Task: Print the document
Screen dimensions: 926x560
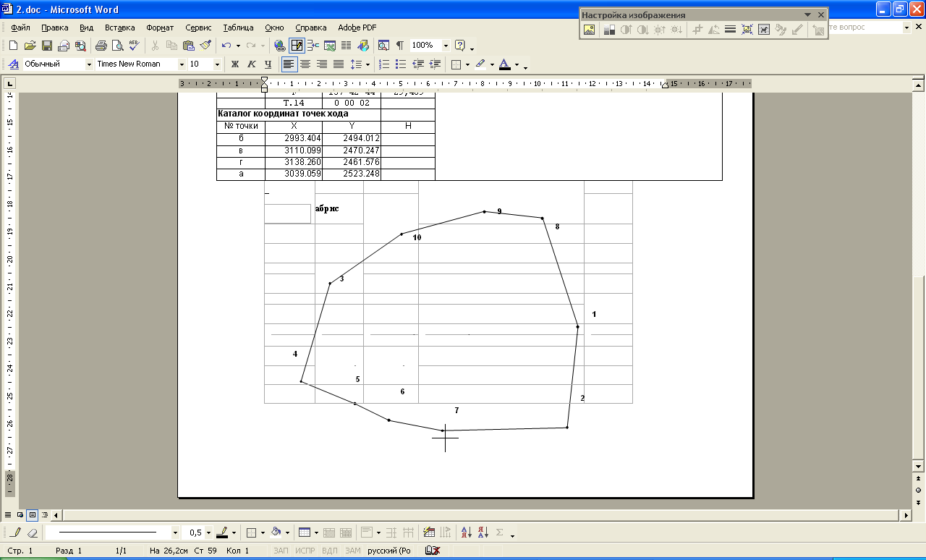Action: 101,46
